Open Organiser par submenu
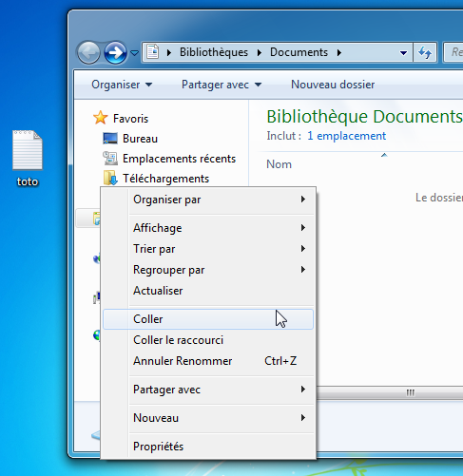 208,200
